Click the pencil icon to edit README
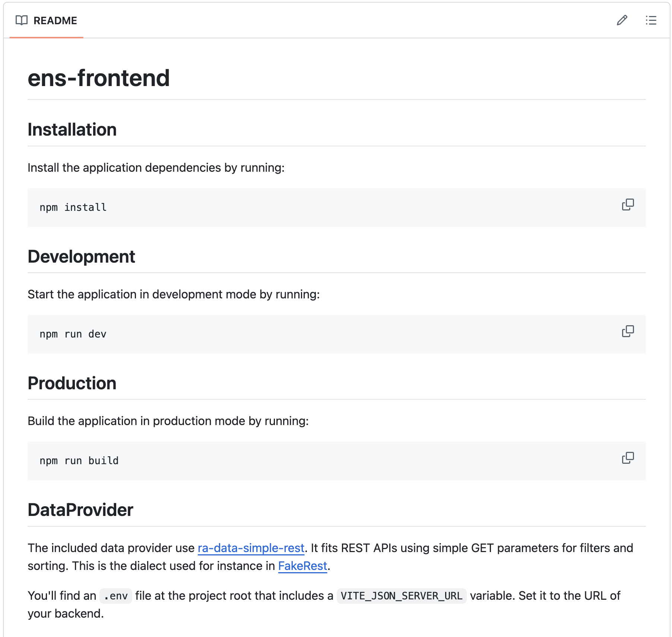Screen dimensions: 672x637 coord(622,20)
